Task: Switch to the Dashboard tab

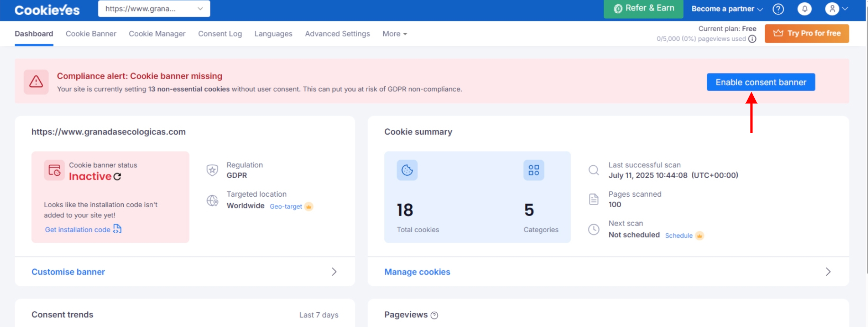Action: coord(34,34)
